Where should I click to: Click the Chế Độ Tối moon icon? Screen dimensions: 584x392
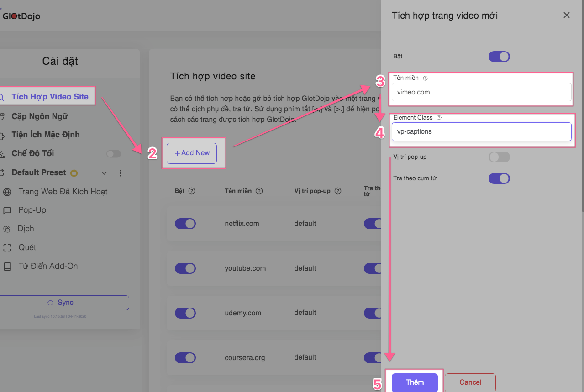(2, 154)
